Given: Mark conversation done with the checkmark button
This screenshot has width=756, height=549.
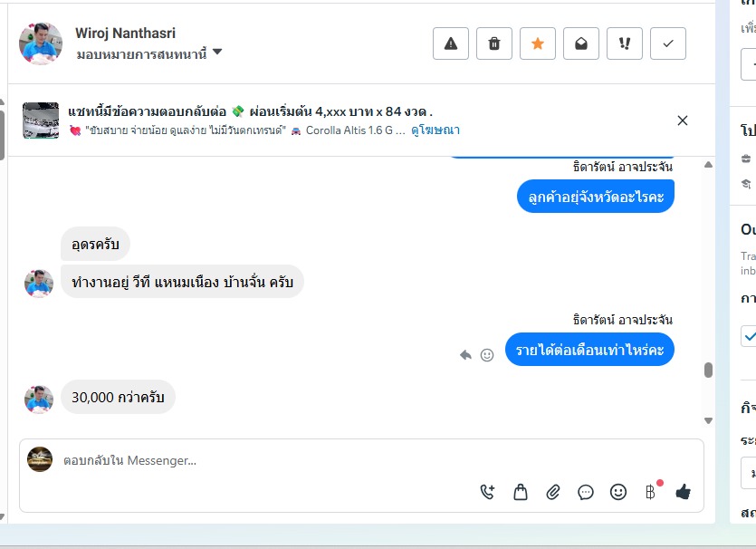Looking at the screenshot, I should point(668,43).
